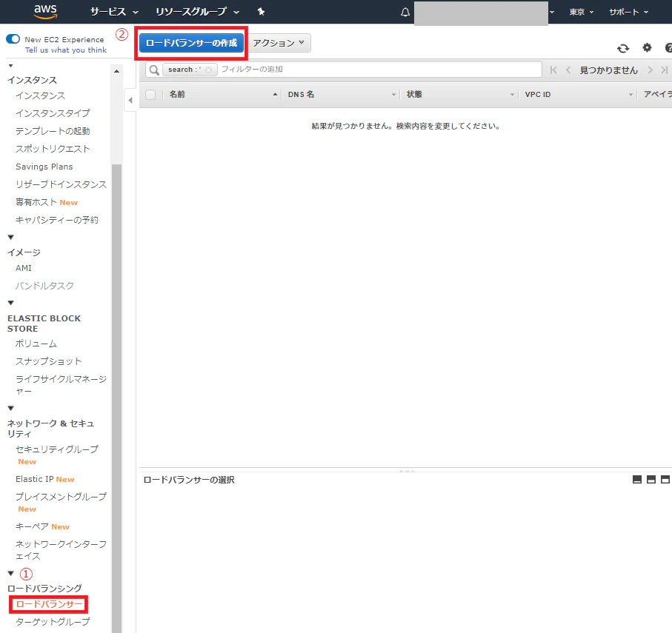The width and height of the screenshot is (672, 633).
Task: Refresh the load balancer list
Action: coord(623,48)
